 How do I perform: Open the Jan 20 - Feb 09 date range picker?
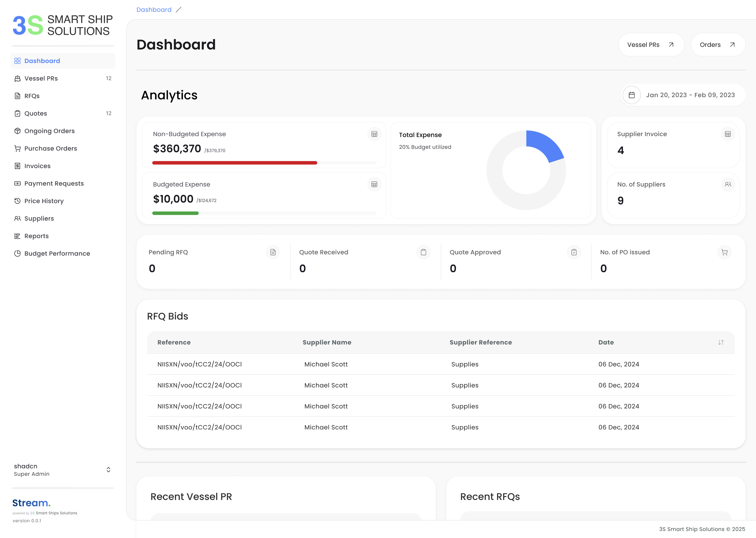pos(690,95)
